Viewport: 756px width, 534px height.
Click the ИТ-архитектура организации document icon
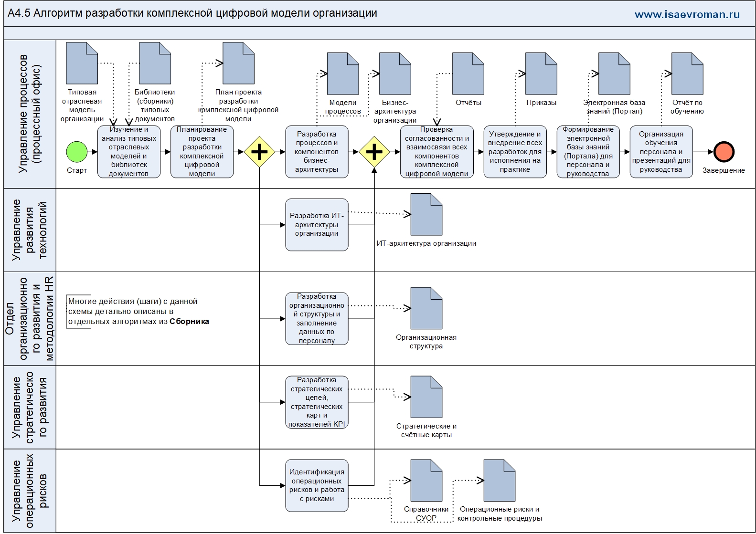pos(426,214)
